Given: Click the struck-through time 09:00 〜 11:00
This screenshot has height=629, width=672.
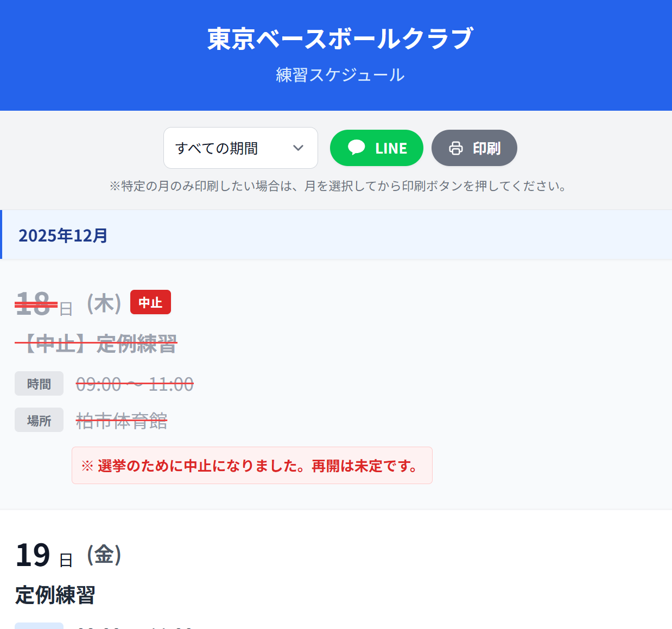Looking at the screenshot, I should point(135,384).
